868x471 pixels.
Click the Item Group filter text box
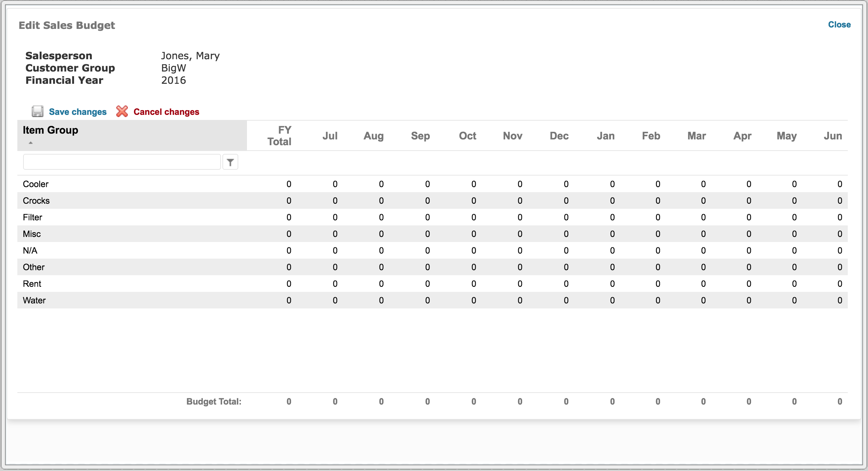[x=122, y=162]
